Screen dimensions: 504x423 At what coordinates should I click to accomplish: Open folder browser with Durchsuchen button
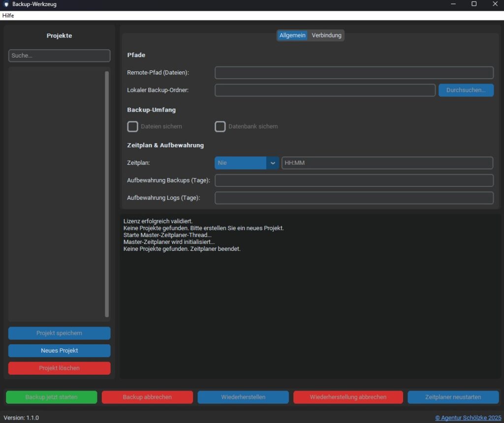tap(466, 90)
